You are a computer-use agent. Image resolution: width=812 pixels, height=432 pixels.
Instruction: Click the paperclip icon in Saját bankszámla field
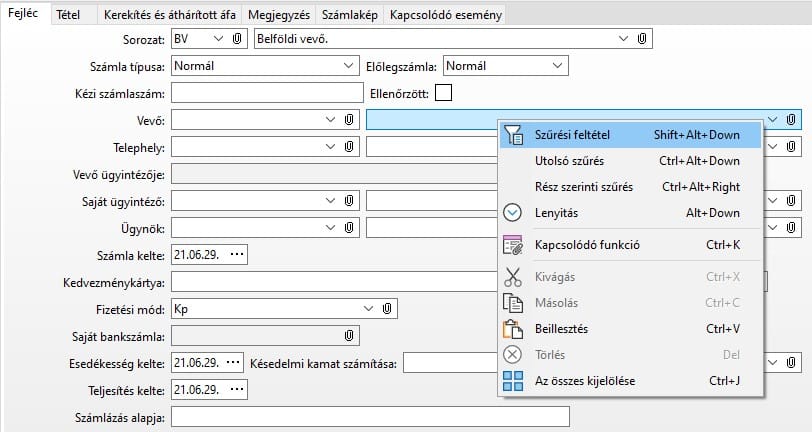[349, 335]
